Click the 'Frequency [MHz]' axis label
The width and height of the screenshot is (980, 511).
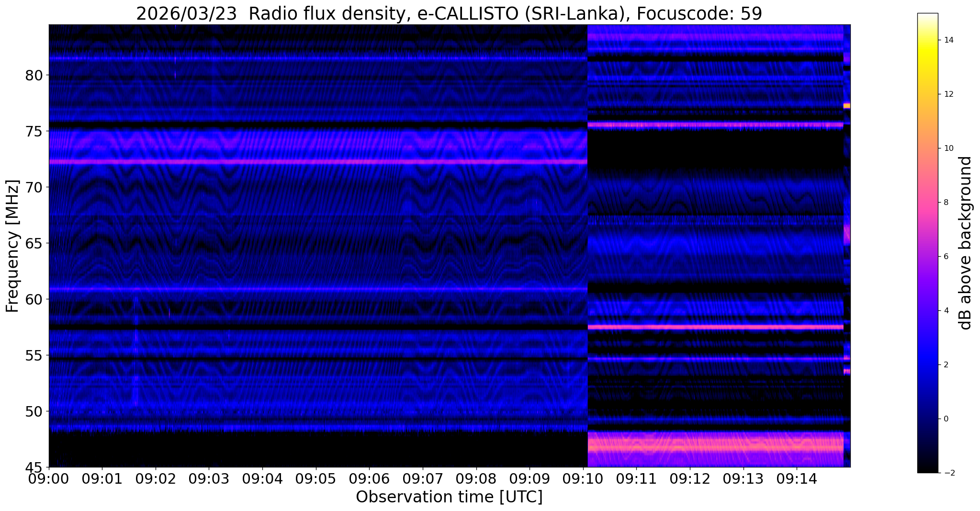12,246
